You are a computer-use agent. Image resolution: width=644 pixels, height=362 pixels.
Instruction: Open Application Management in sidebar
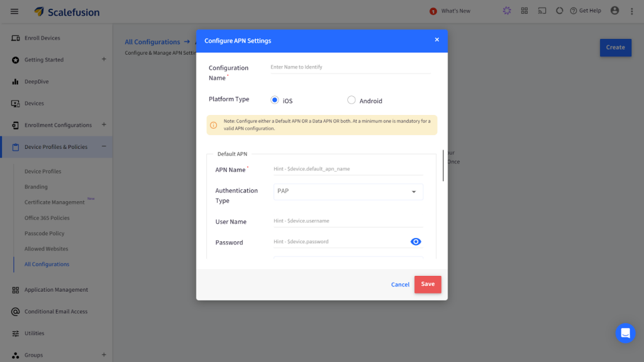click(56, 290)
